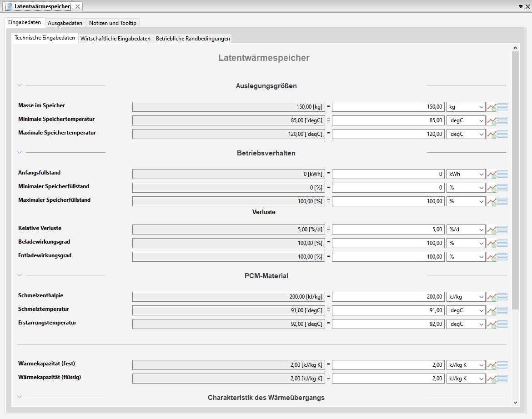This screenshot has width=532, height=419.
Task: Open the kJ/kg K dropdown for Wärmekapazität (flüssig)
Action: point(466,379)
